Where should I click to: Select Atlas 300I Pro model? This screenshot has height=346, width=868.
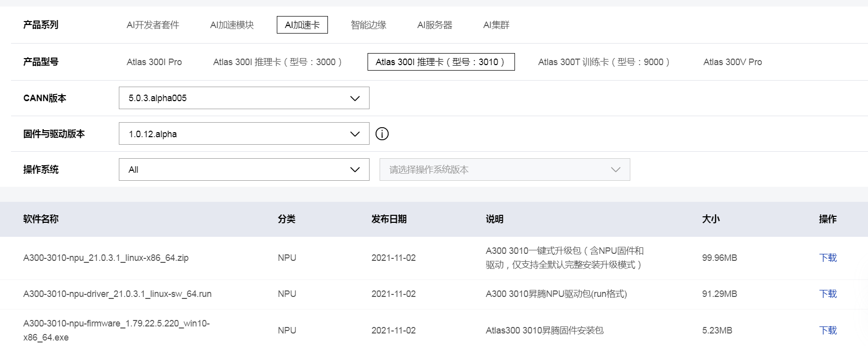[154, 62]
